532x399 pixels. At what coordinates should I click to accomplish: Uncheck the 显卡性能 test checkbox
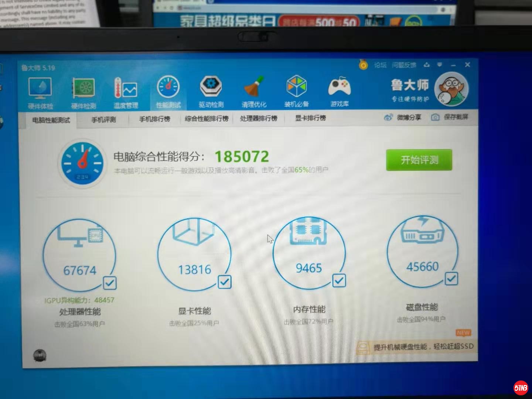[224, 282]
